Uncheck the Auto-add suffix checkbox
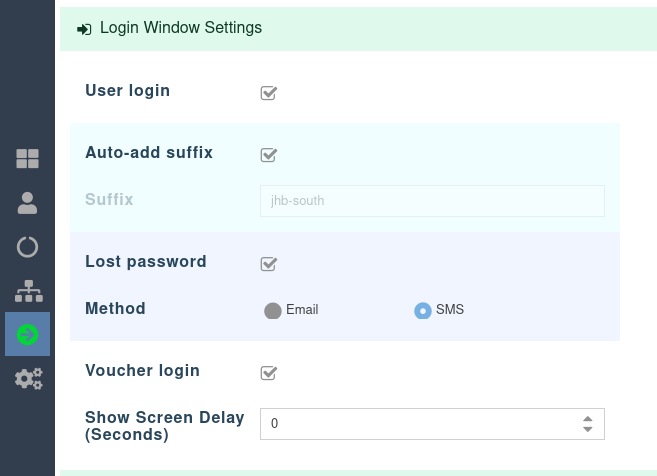 click(x=268, y=155)
